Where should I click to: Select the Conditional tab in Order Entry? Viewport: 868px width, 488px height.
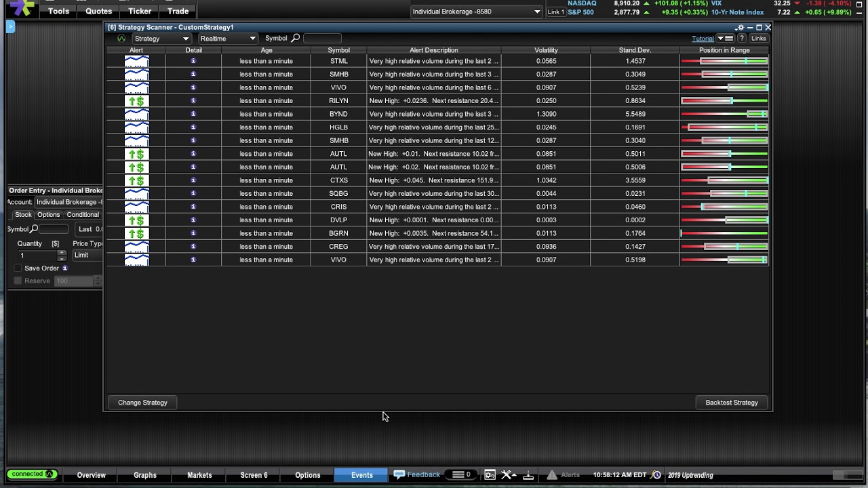(83, 215)
